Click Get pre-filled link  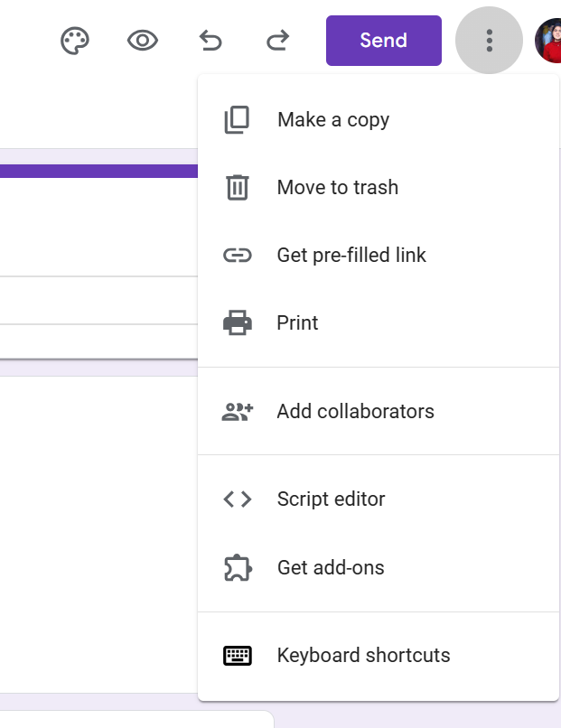(351, 256)
